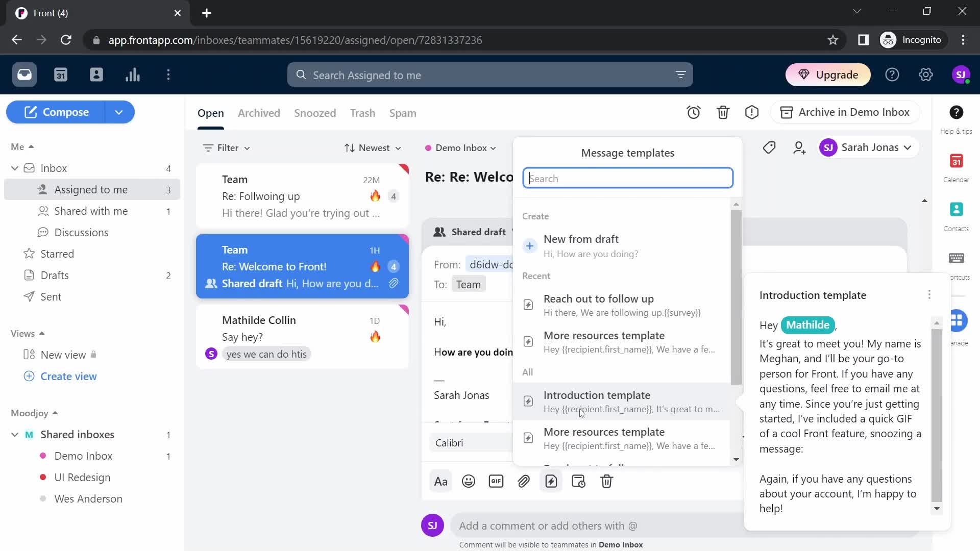
Task: Click Archive in Demo Inbox
Action: point(845,112)
